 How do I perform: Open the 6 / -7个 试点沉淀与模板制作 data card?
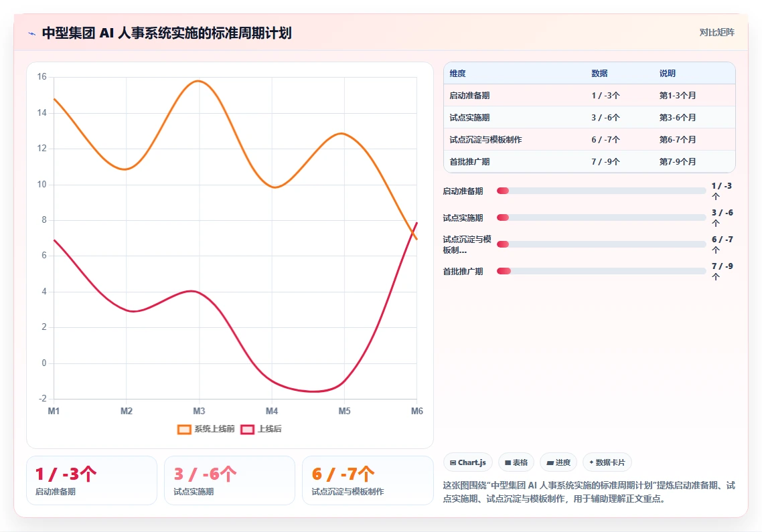pyautogui.click(x=368, y=480)
